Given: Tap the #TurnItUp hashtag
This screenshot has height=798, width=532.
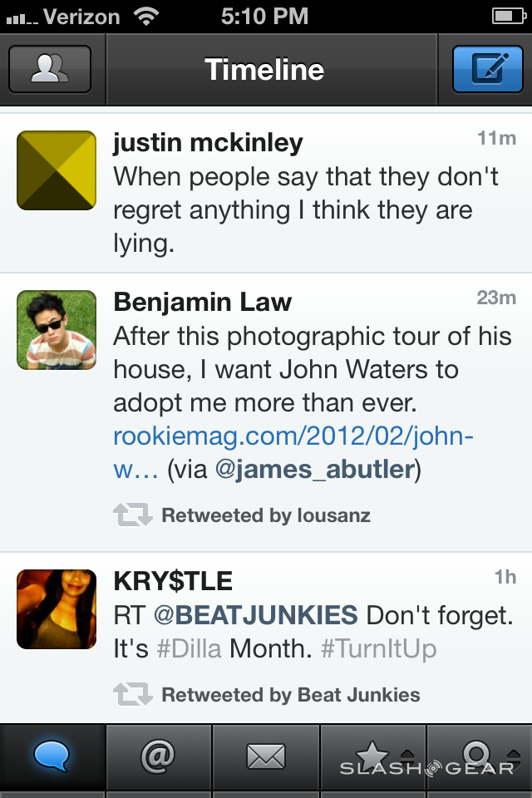Looking at the screenshot, I should tap(378, 648).
